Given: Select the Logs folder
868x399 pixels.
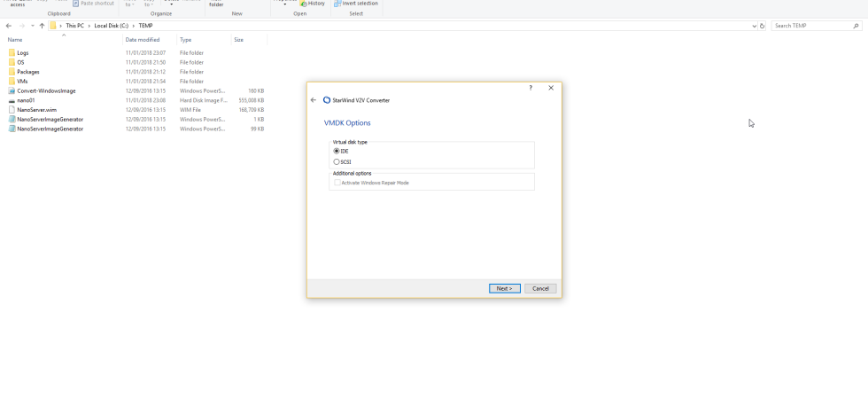Looking at the screenshot, I should (23, 52).
